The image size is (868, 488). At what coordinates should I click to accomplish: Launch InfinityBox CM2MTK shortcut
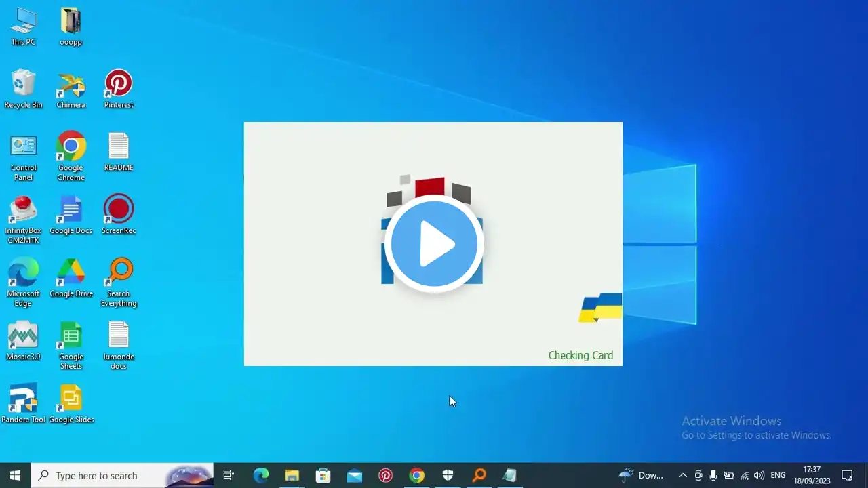pyautogui.click(x=23, y=220)
